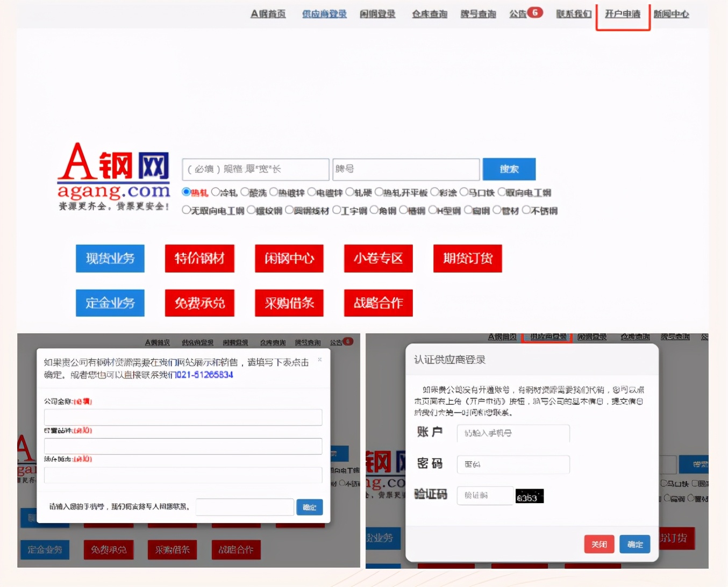Select the 特价钢材 tile
This screenshot has height=587, width=728.
[x=199, y=259]
